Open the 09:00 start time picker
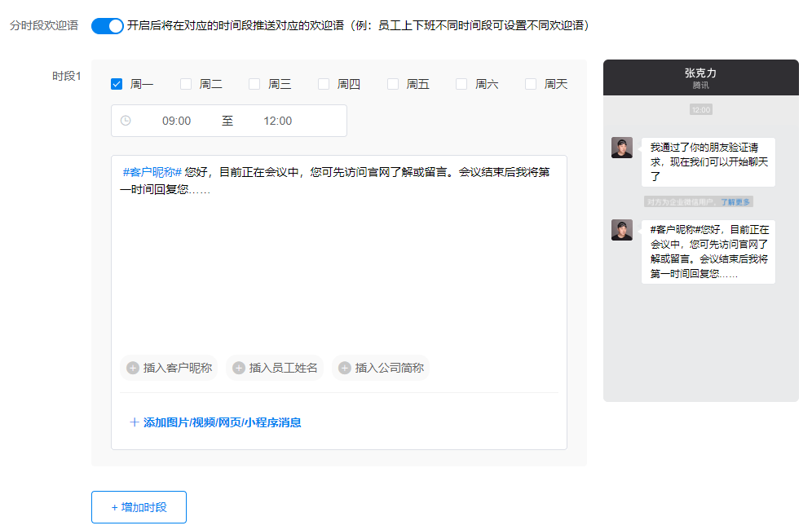This screenshot has width=812, height=530. tap(176, 121)
